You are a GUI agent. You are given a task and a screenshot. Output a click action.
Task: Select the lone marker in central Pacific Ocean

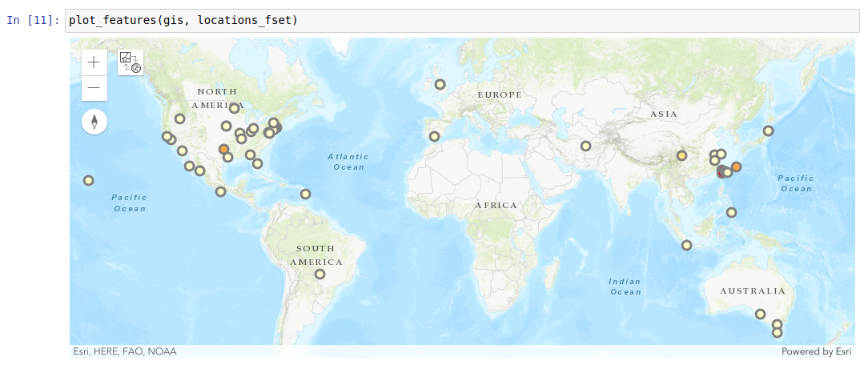click(88, 180)
